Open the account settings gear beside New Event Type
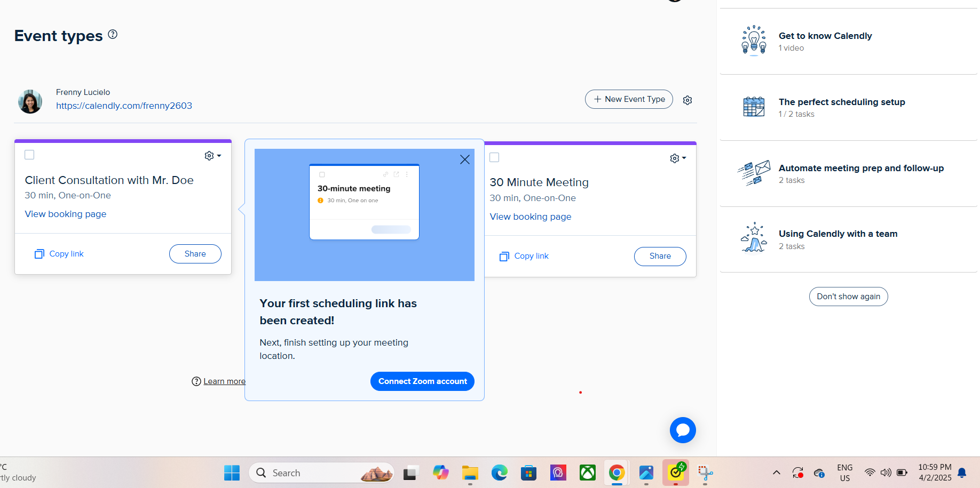The height and width of the screenshot is (488, 980). tap(687, 100)
